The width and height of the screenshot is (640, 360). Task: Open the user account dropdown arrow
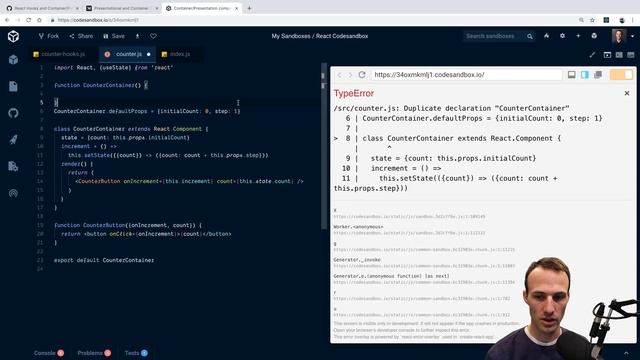632,36
